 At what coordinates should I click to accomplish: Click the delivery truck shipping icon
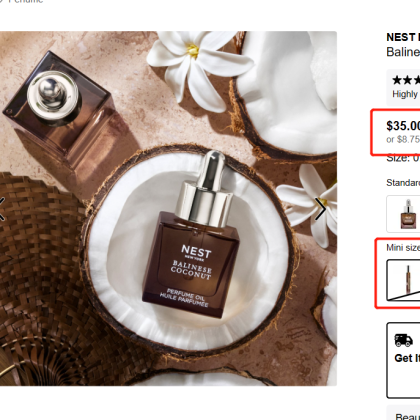click(403, 340)
